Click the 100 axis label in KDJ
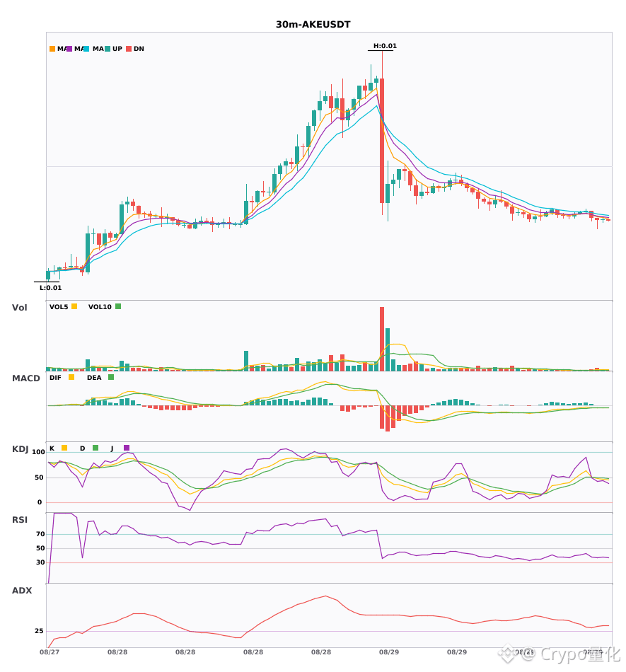This screenshot has width=626, height=672. tap(38, 452)
